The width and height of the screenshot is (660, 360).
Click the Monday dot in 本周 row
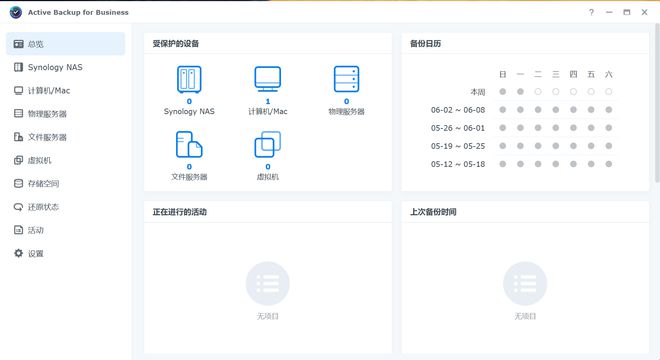(x=520, y=91)
